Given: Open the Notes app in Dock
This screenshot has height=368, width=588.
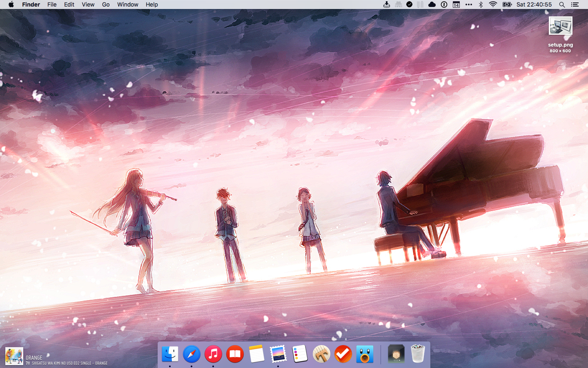Looking at the screenshot, I should [256, 354].
